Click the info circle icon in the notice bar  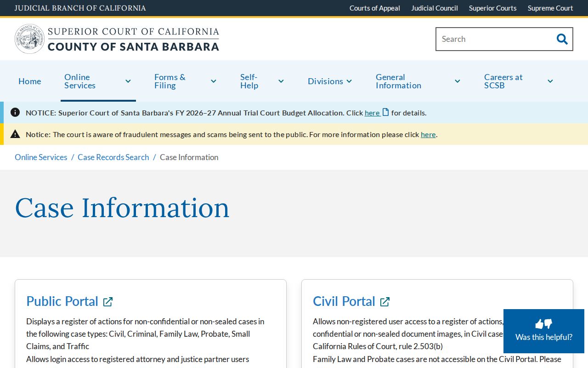15,112
